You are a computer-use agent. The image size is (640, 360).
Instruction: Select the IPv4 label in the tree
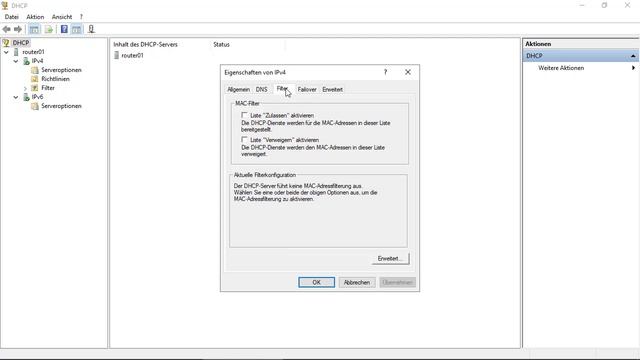click(x=37, y=61)
